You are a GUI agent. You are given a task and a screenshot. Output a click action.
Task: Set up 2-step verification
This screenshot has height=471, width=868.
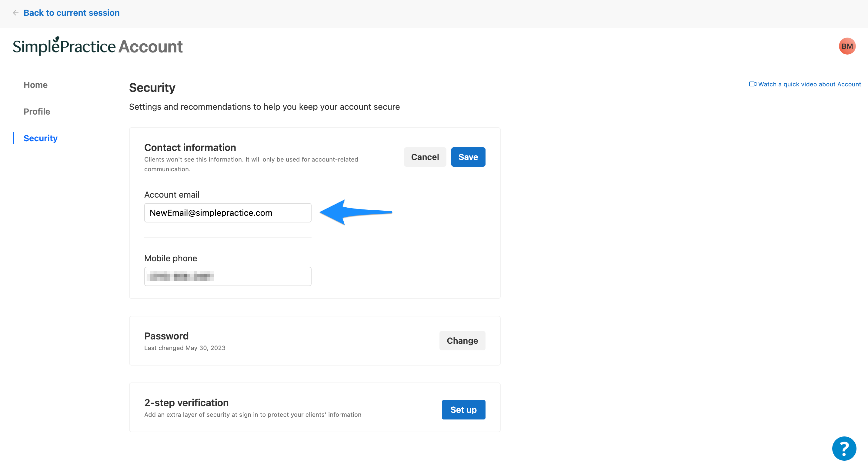click(x=463, y=410)
